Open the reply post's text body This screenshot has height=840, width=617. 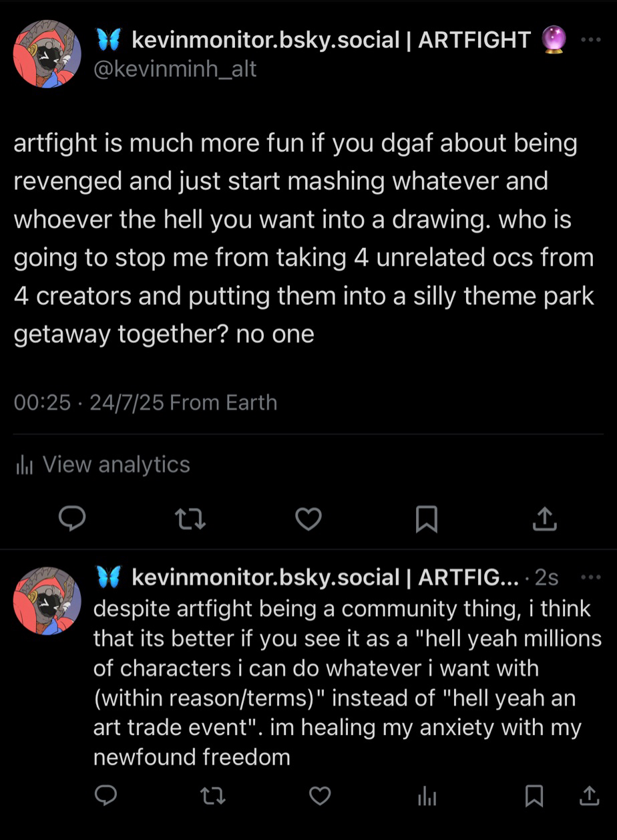(x=341, y=682)
